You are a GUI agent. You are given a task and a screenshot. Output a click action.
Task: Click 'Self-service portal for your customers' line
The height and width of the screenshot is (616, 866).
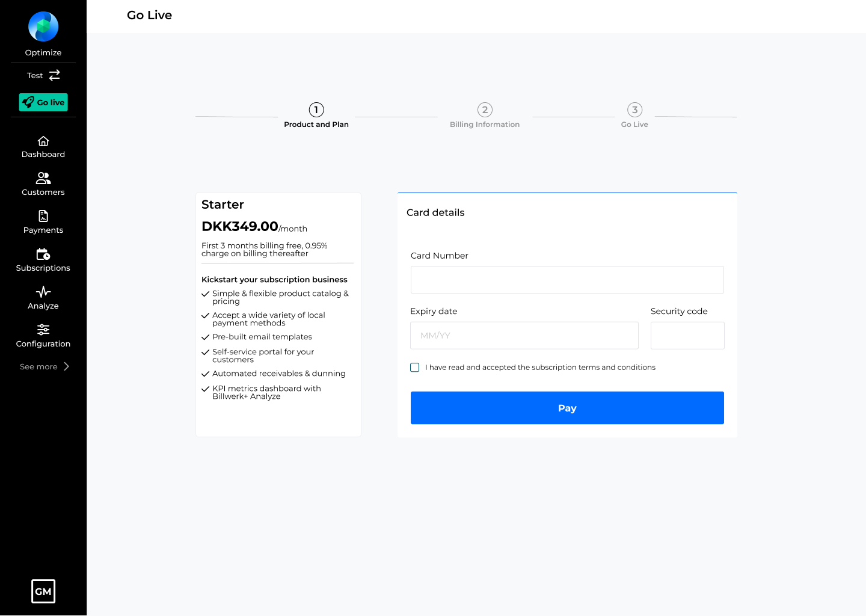click(x=263, y=356)
